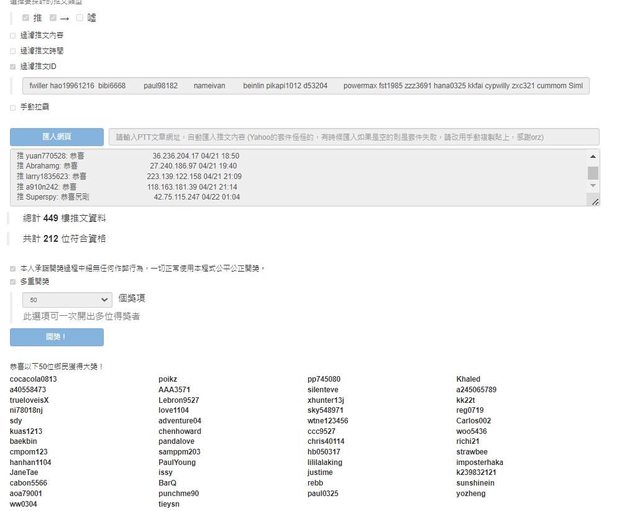Toggle the 推 push type checkbox

25,17
